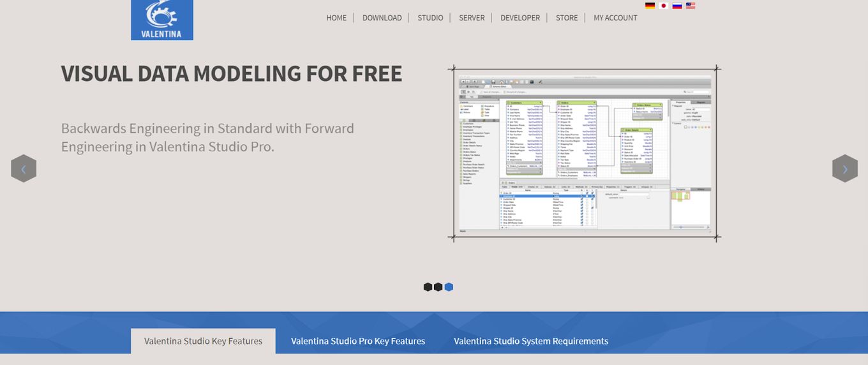Open the STORE menu item
This screenshot has height=365, width=868.
pyautogui.click(x=567, y=18)
